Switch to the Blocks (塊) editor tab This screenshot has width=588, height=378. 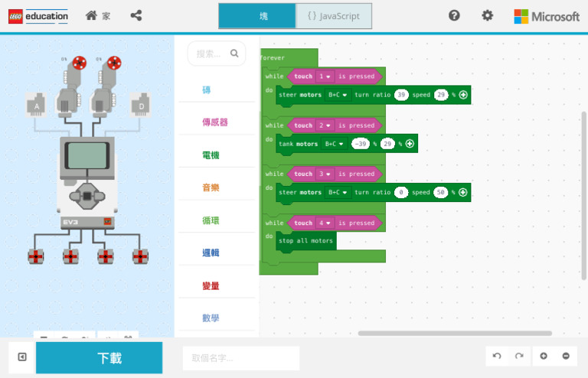click(257, 16)
